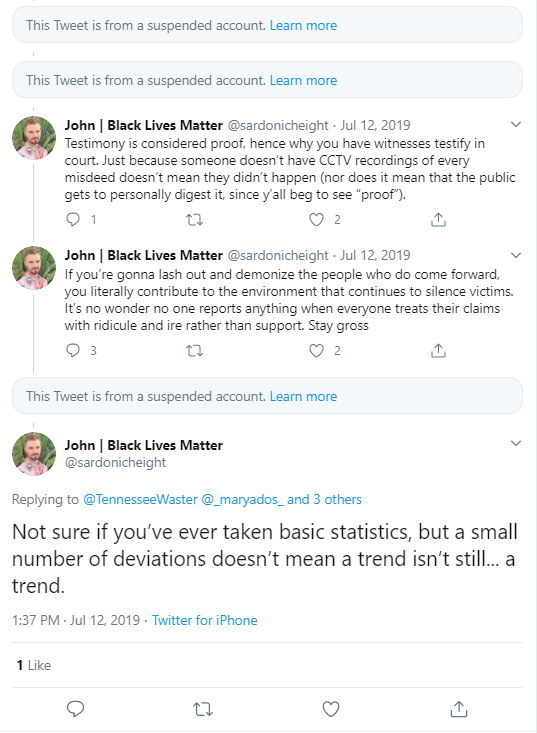Image resolution: width=537 pixels, height=733 pixels.
Task: Share the 'Testimony is considered proof' tweet
Action: (438, 219)
